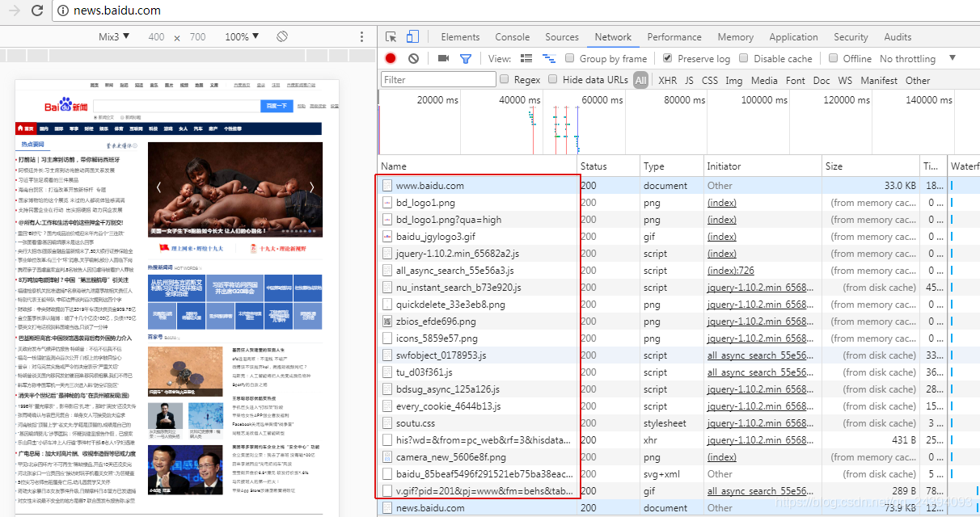Switch to large request rows view
Screen dimensions: 980x517
[x=526, y=58]
